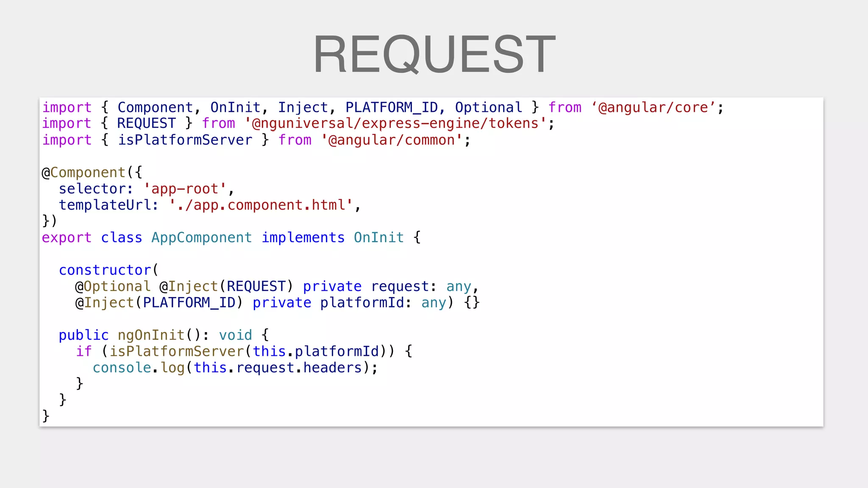Image resolution: width=868 pixels, height=488 pixels.
Task: Select @Inject(REQUEST) in the constructor
Action: [226, 287]
